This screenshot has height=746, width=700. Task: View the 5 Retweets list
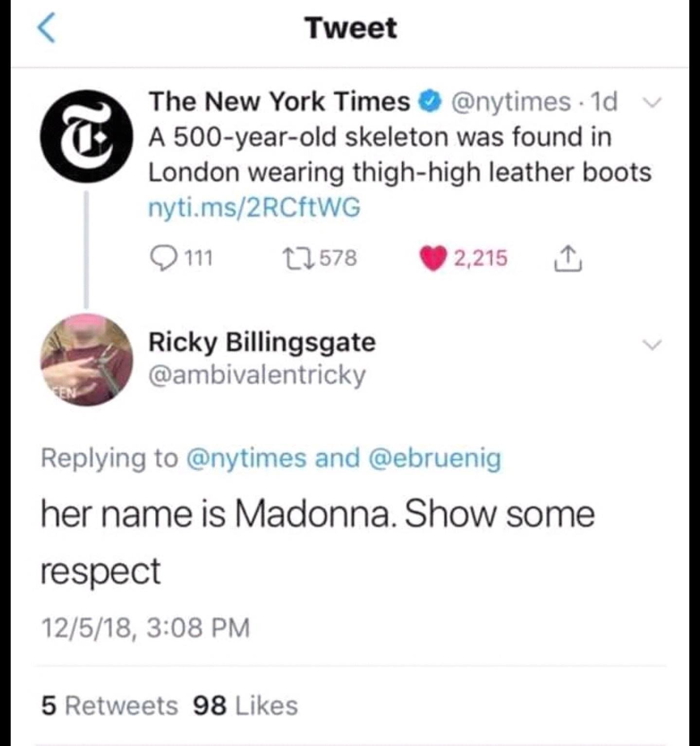tap(110, 706)
